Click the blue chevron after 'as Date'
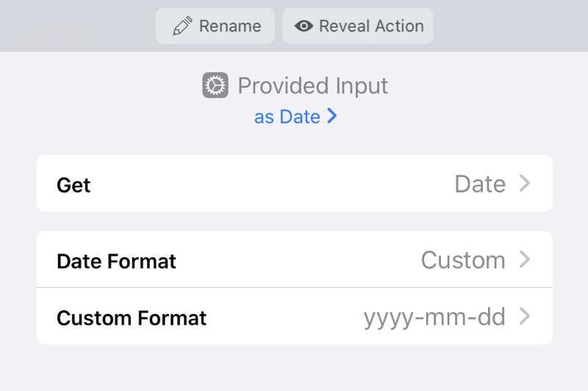This screenshot has height=391, width=588. click(332, 116)
